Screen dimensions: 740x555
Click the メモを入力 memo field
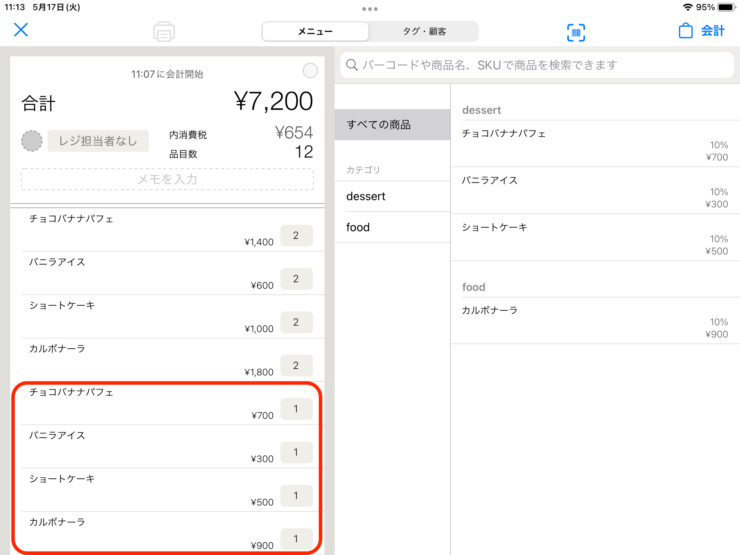point(167,179)
